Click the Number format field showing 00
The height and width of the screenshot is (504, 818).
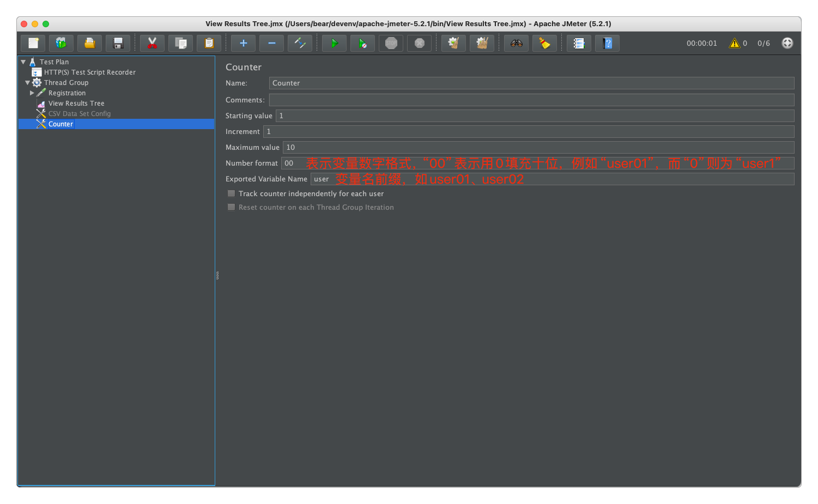coord(537,163)
